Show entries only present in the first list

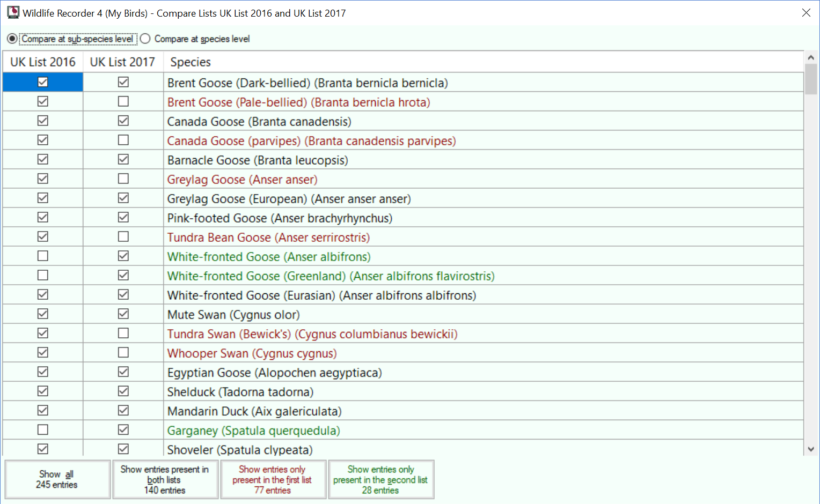click(273, 479)
